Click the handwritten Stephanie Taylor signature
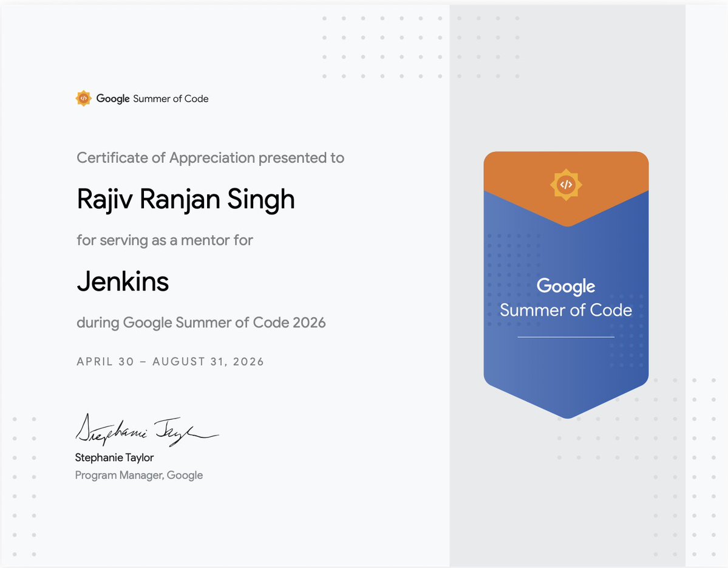This screenshot has height=568, width=728. tap(146, 430)
